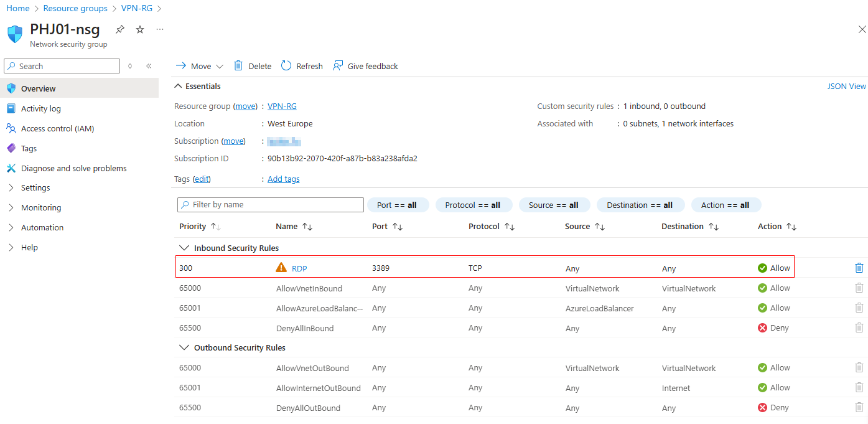Open Activity log in sidebar
This screenshot has height=424, width=868.
click(x=41, y=108)
